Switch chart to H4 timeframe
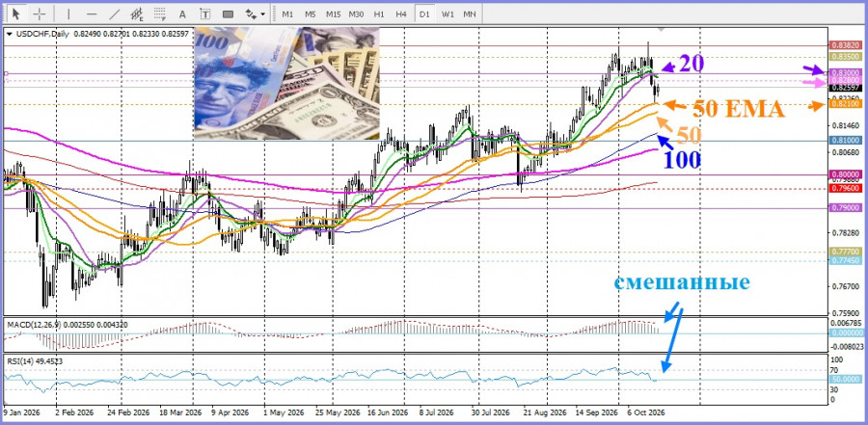Image resolution: width=868 pixels, height=425 pixels. (x=401, y=13)
